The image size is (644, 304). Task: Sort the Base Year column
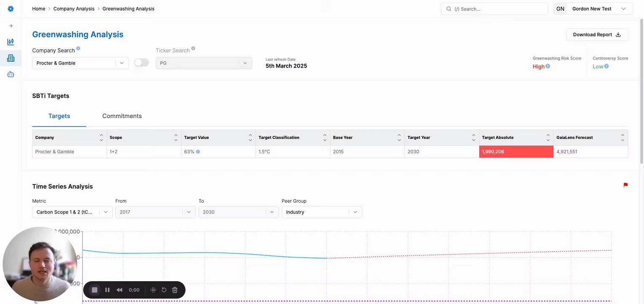pyautogui.click(x=399, y=138)
